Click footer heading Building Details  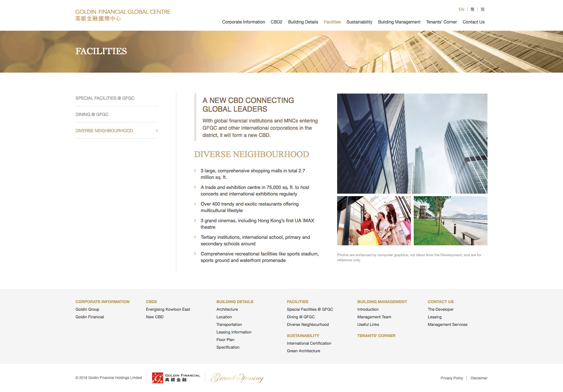coord(235,302)
